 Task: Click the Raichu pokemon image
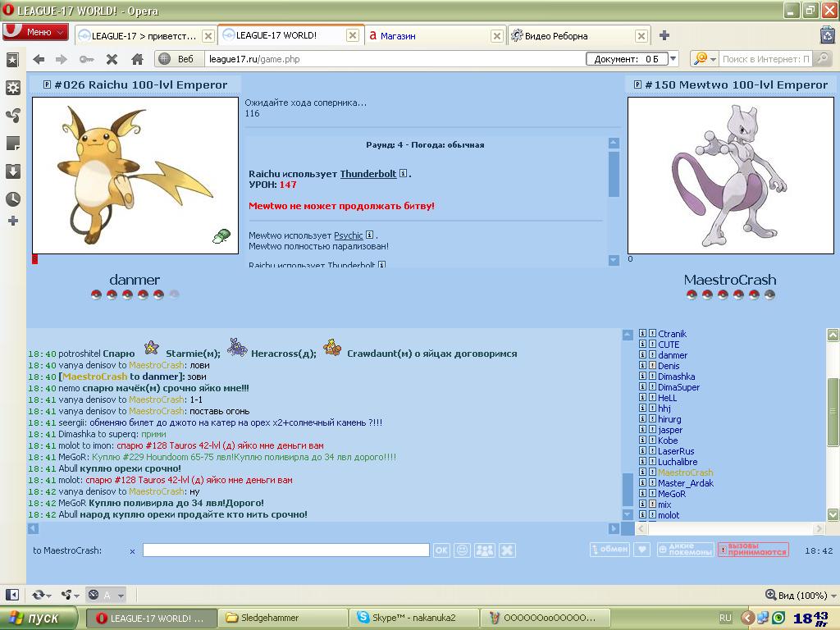click(x=135, y=176)
